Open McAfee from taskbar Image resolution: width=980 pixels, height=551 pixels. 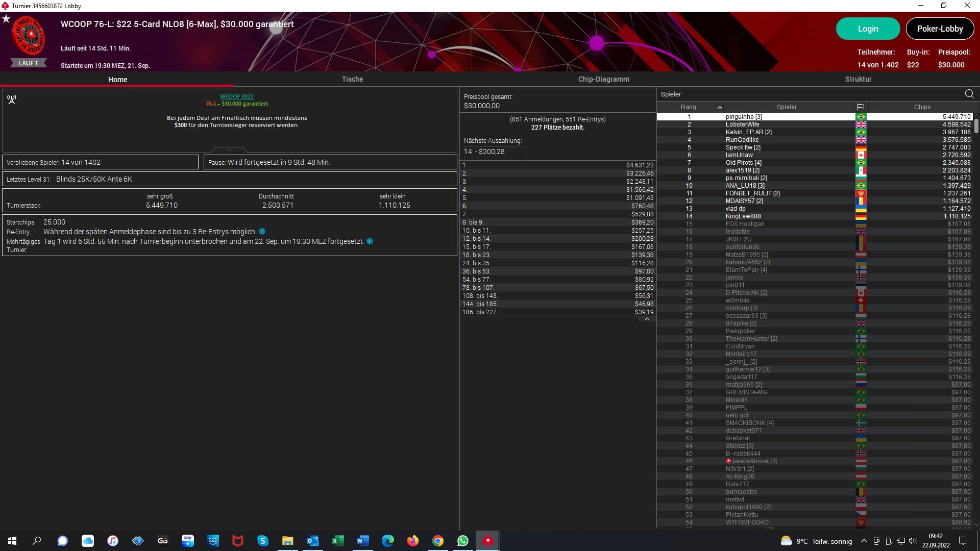[238, 541]
